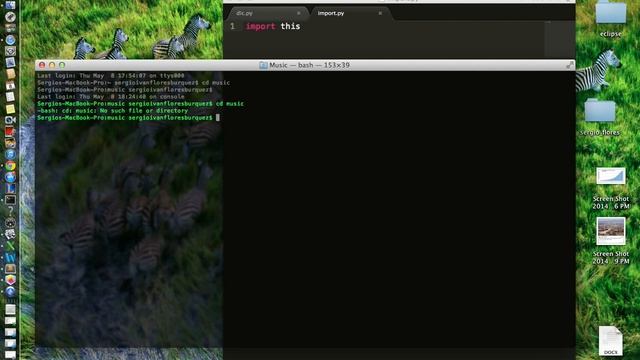The image size is (640, 360).
Task: Close the Terminal window with red button
Action: click(x=42, y=65)
